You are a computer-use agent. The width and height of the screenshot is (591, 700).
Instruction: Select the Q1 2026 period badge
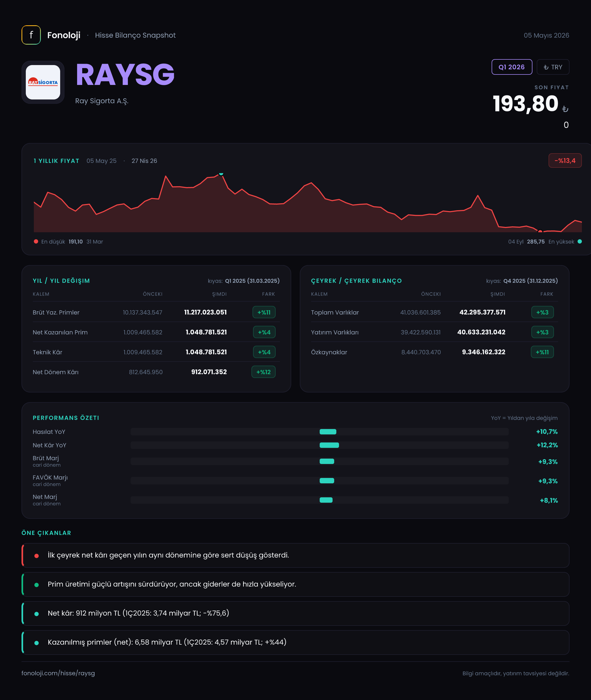click(511, 67)
